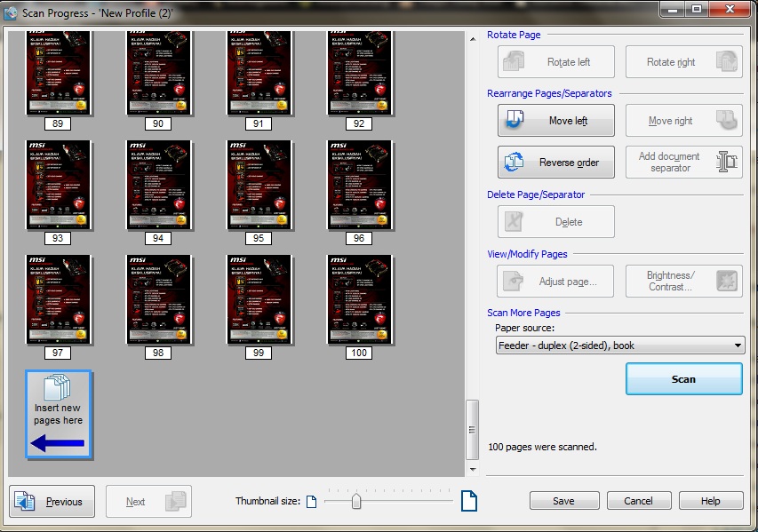Click the small thumbnail size icon
The height and width of the screenshot is (532, 758).
(311, 502)
